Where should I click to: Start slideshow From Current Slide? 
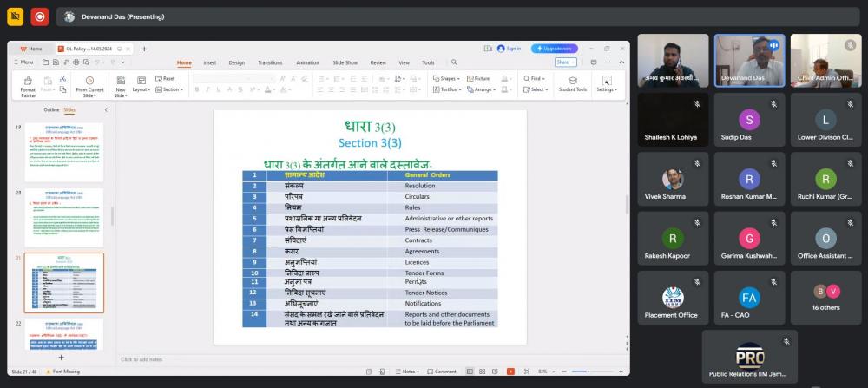click(x=89, y=81)
